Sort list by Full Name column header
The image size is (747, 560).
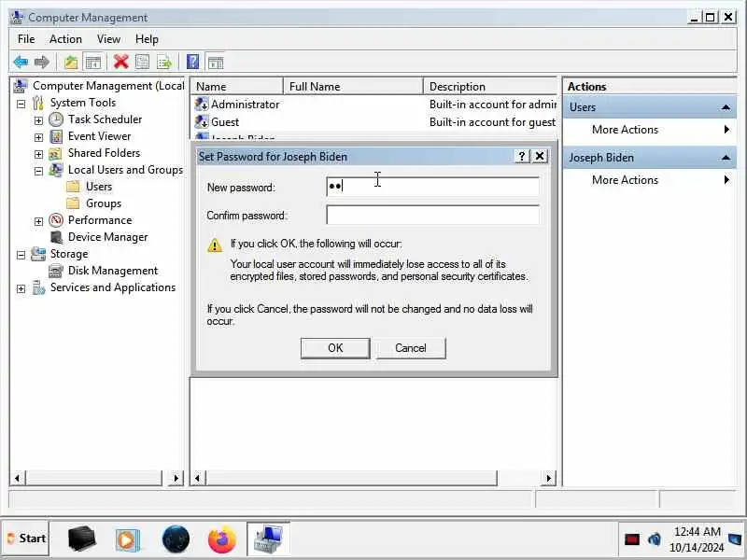click(x=353, y=86)
